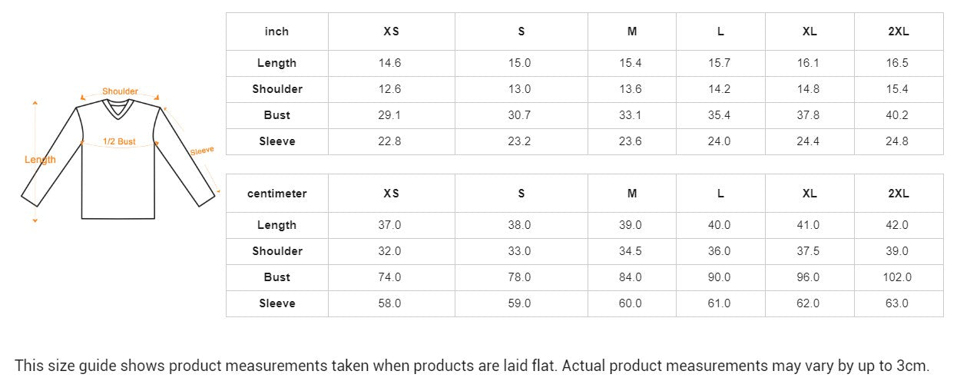Click the orange Shoulder label on diagram
This screenshot has width=980, height=381.
[120, 91]
